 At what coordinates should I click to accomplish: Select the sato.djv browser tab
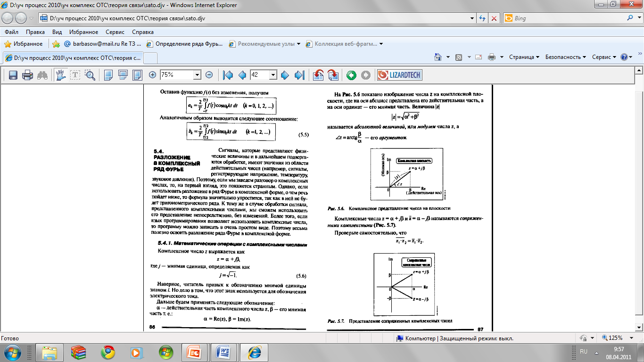tap(73, 58)
